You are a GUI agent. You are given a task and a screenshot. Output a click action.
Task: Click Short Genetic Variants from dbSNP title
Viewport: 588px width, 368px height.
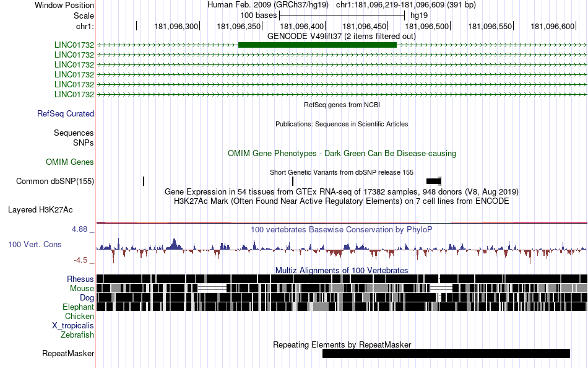342,173
